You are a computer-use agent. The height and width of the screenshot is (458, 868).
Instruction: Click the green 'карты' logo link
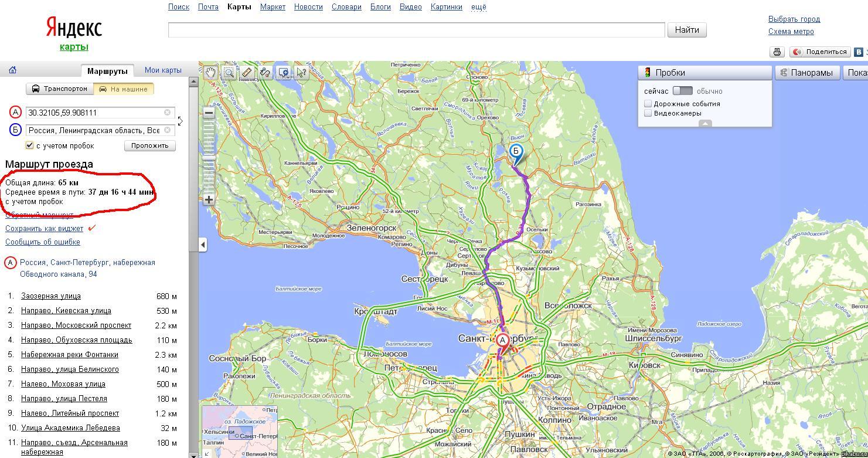point(74,47)
